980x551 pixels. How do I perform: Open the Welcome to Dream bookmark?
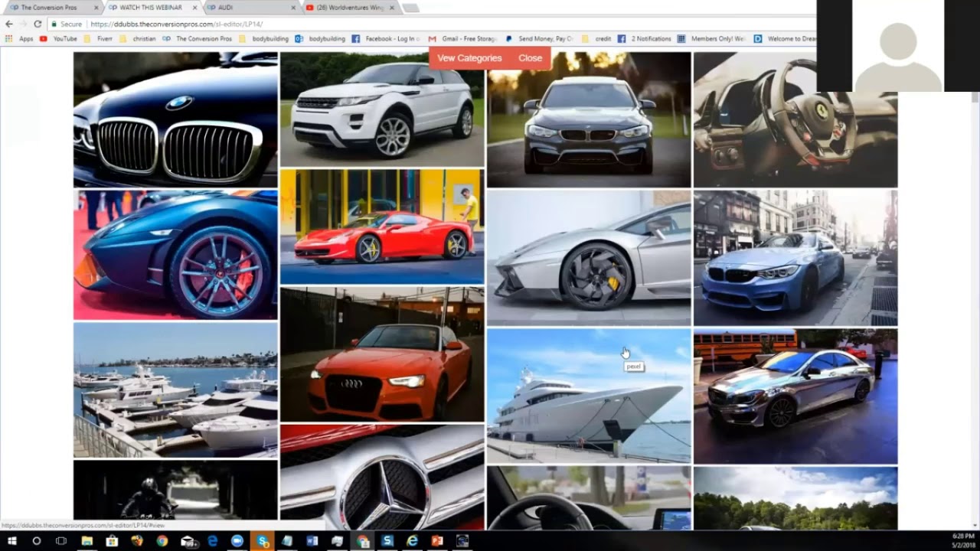point(786,38)
